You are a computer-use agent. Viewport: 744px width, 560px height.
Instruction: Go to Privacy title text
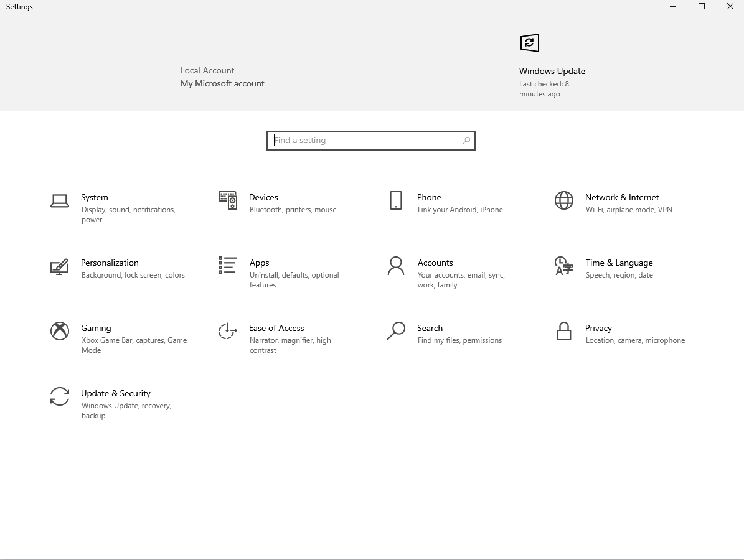(x=598, y=328)
